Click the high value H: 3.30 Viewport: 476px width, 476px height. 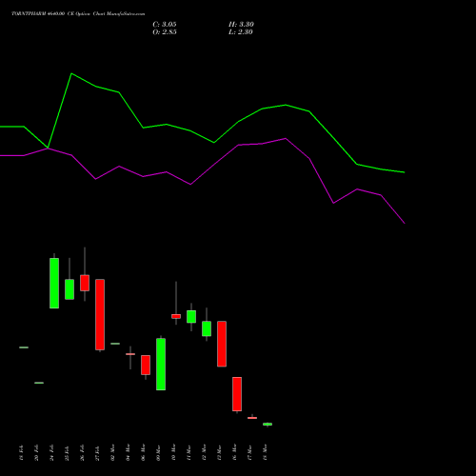pos(241,25)
